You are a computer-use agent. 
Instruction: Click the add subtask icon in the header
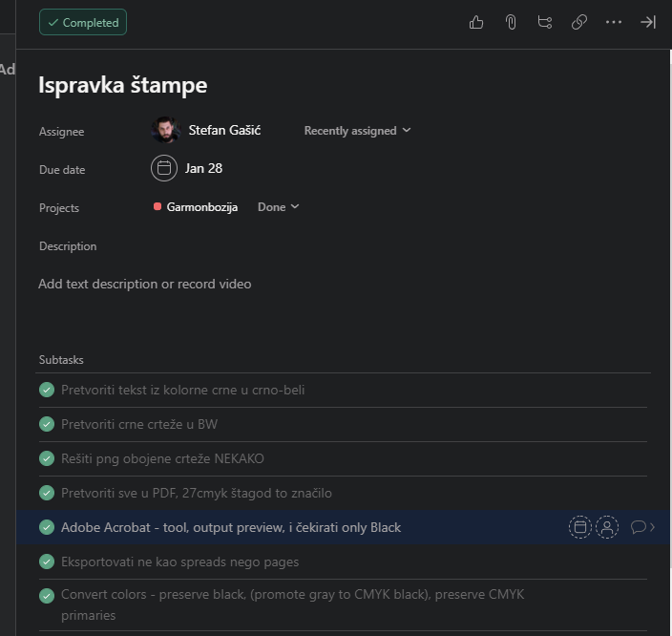click(545, 22)
